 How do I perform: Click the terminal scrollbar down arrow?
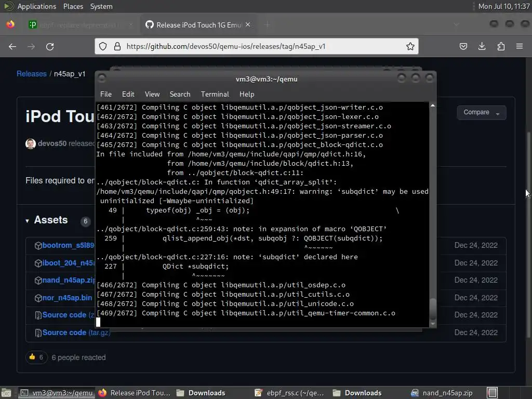(433, 324)
